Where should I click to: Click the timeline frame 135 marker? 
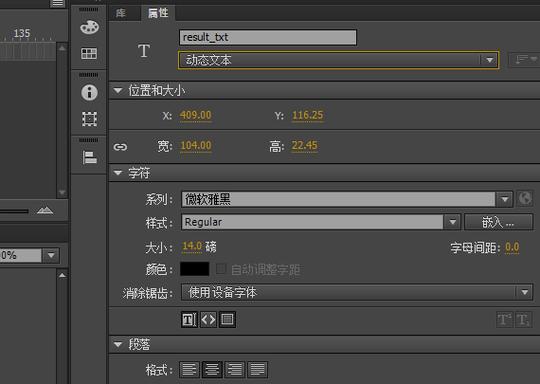click(21, 33)
